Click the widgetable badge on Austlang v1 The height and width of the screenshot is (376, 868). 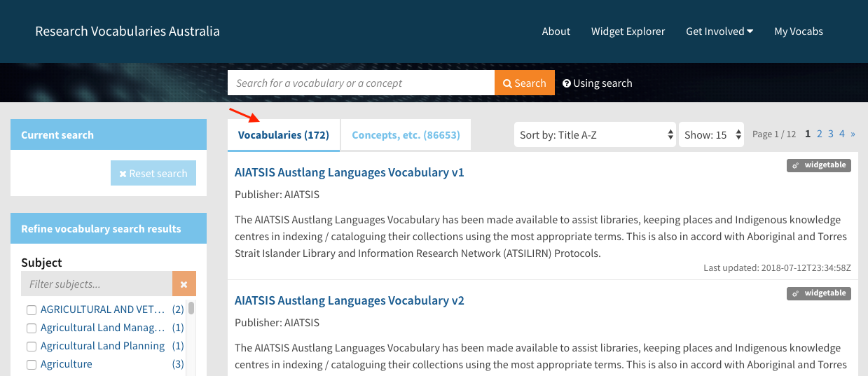point(818,166)
